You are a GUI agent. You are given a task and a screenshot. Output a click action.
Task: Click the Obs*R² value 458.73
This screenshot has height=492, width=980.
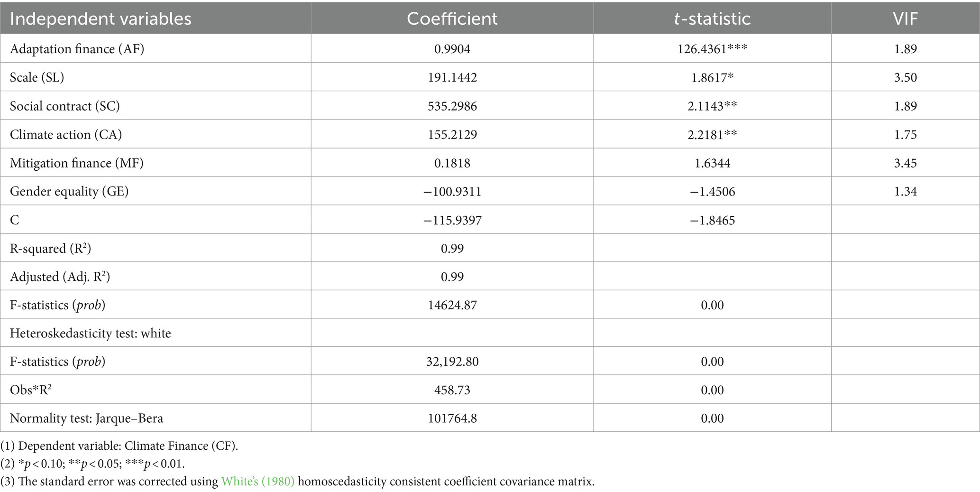coord(452,390)
